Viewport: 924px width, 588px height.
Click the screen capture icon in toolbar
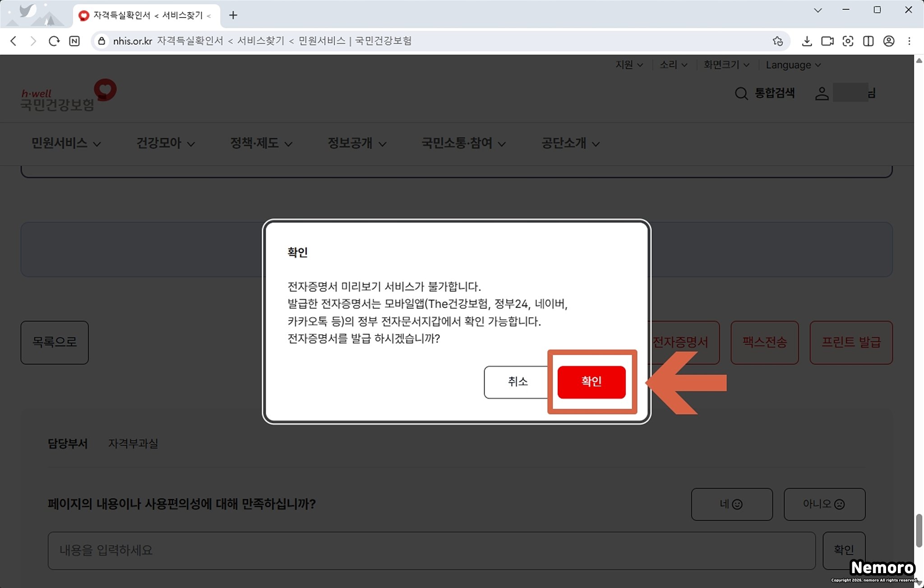click(x=848, y=41)
